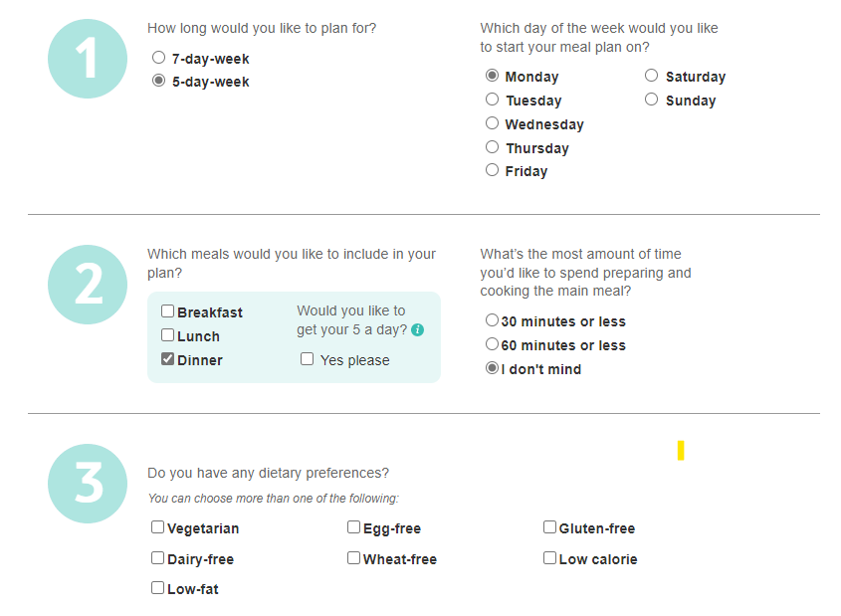Enable the Vegetarian dietary preference
The image size is (841, 616).
[157, 527]
